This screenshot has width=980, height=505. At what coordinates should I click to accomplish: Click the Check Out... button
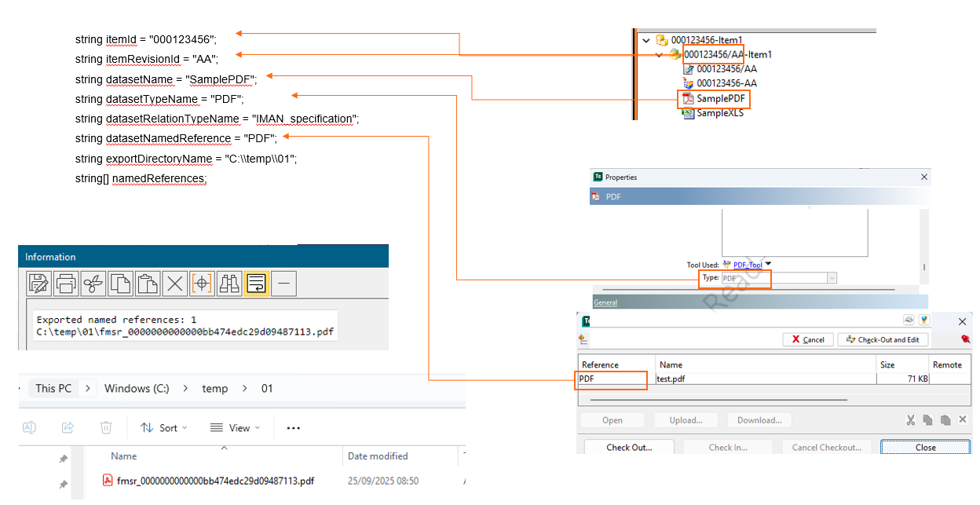click(629, 448)
